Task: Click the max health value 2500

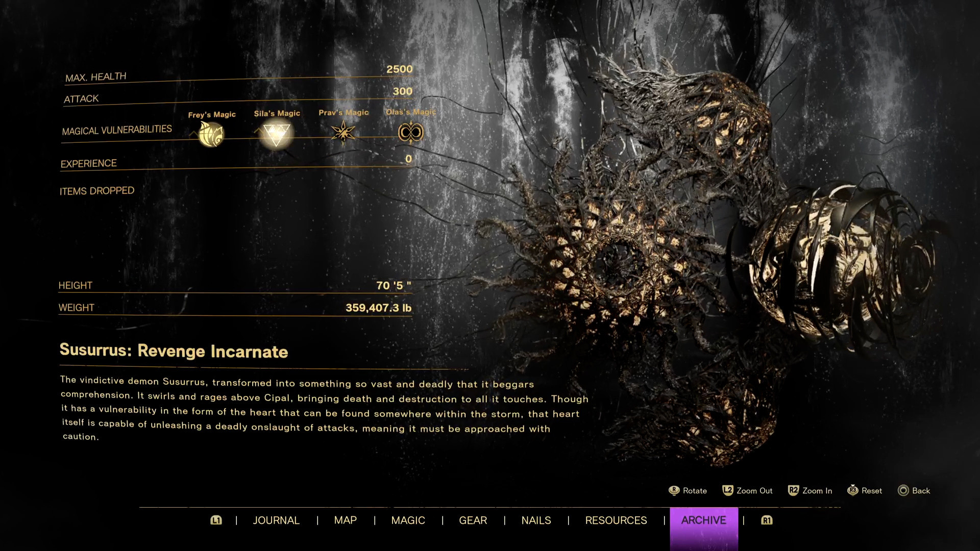Action: tap(399, 69)
